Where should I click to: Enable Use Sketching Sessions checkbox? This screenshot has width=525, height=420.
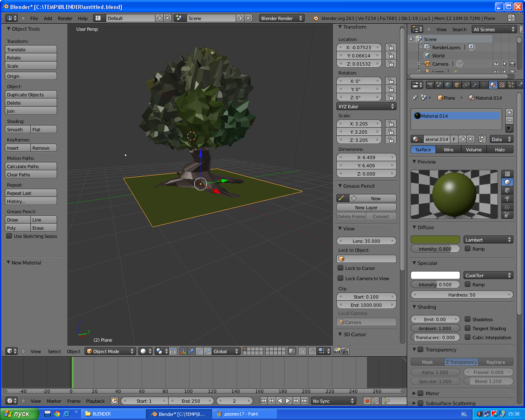9,236
